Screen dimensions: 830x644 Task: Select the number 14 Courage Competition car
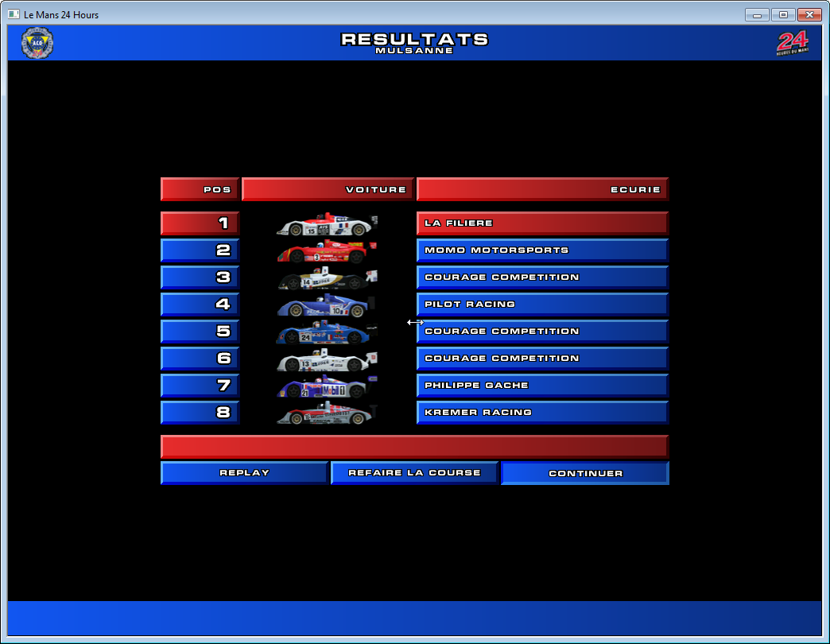(327, 277)
